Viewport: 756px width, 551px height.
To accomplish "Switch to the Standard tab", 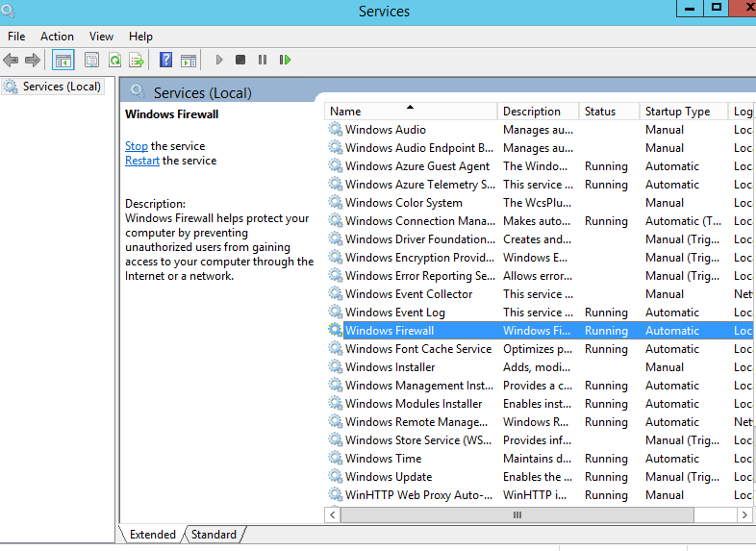I will point(213,534).
